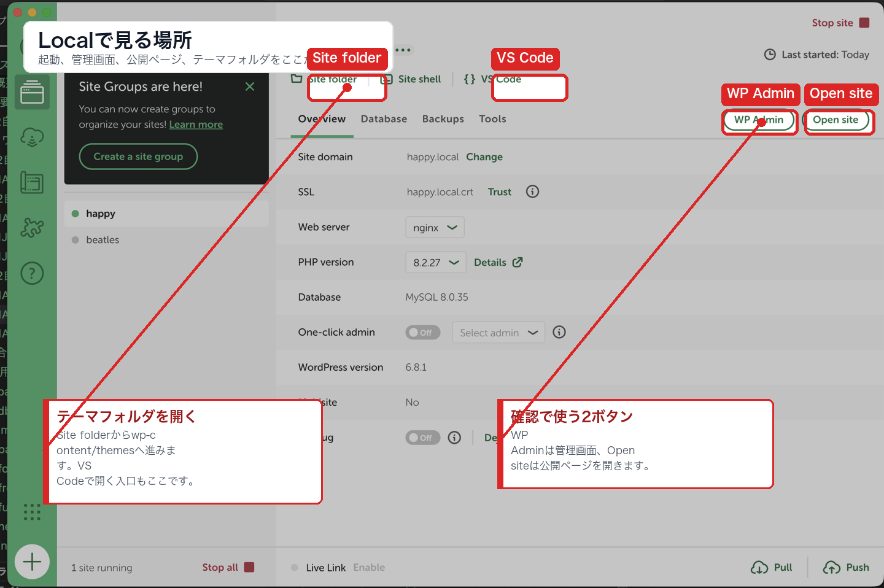Open the PHP version 8.2.27 dropdown
884x588 pixels.
pos(436,262)
